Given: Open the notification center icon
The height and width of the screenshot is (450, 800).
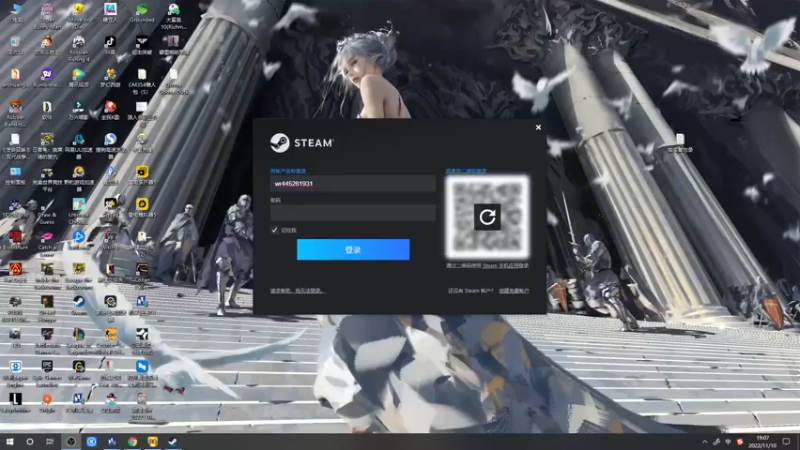Looking at the screenshot, I should (786, 442).
